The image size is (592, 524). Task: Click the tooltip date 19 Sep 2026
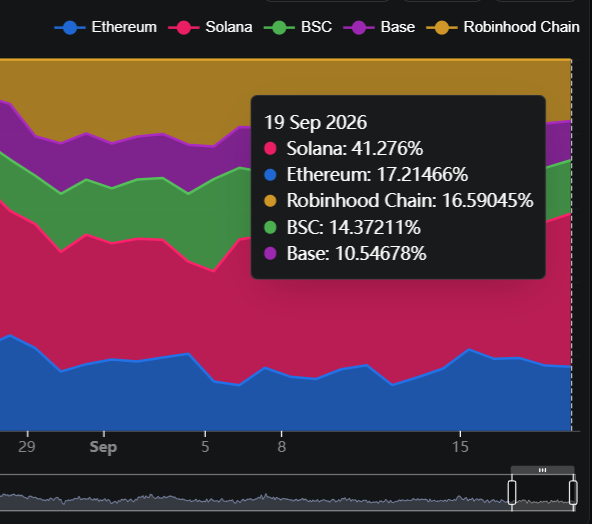point(315,122)
